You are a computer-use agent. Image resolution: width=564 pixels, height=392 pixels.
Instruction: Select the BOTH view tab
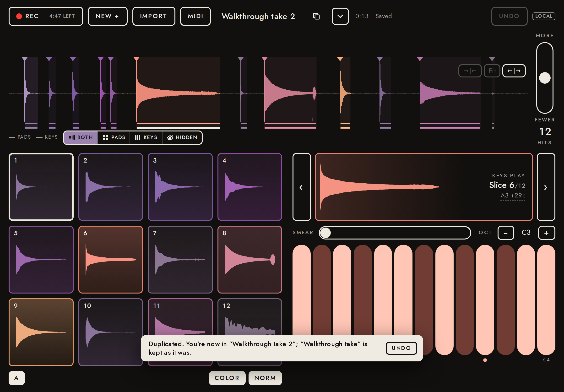click(x=81, y=137)
